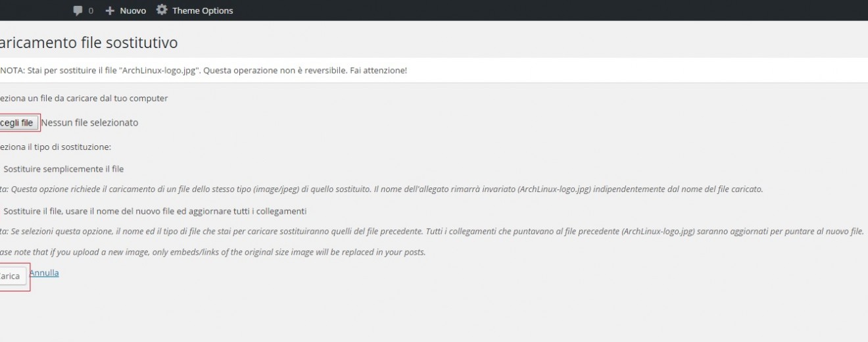This screenshot has width=868, height=342.
Task: Click the "Nessun file selezionato" text
Action: click(x=89, y=122)
